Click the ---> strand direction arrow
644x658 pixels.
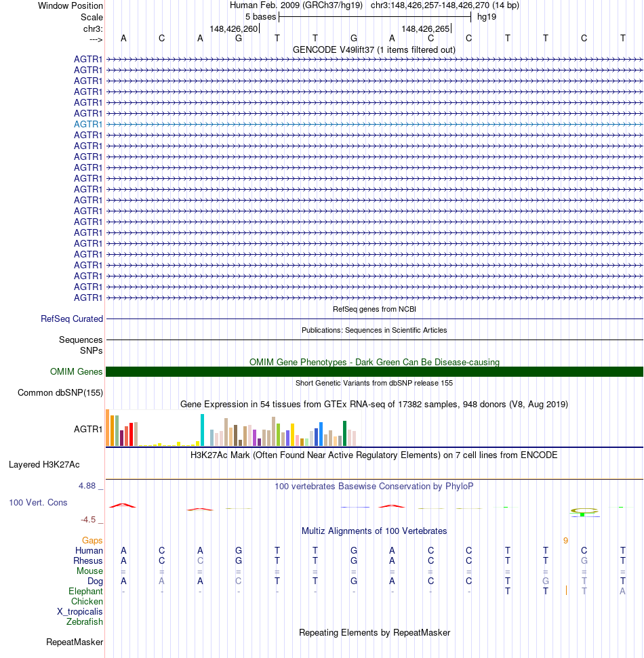coord(96,39)
